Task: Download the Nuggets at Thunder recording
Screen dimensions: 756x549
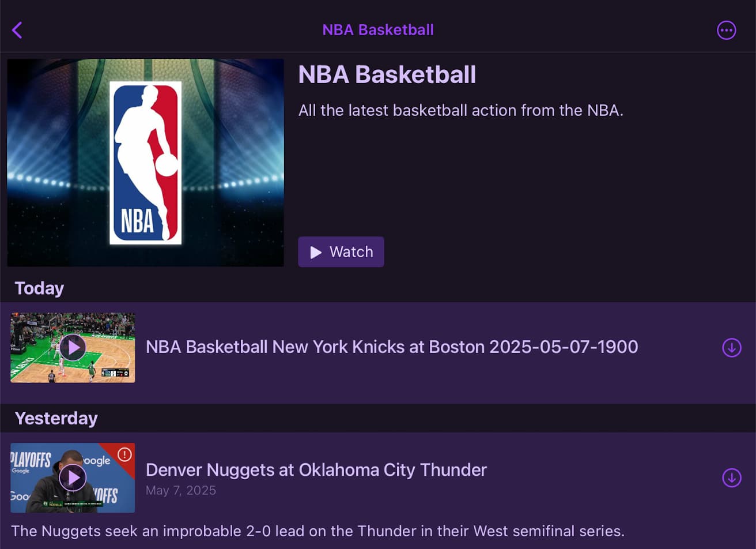Action: pyautogui.click(x=731, y=477)
